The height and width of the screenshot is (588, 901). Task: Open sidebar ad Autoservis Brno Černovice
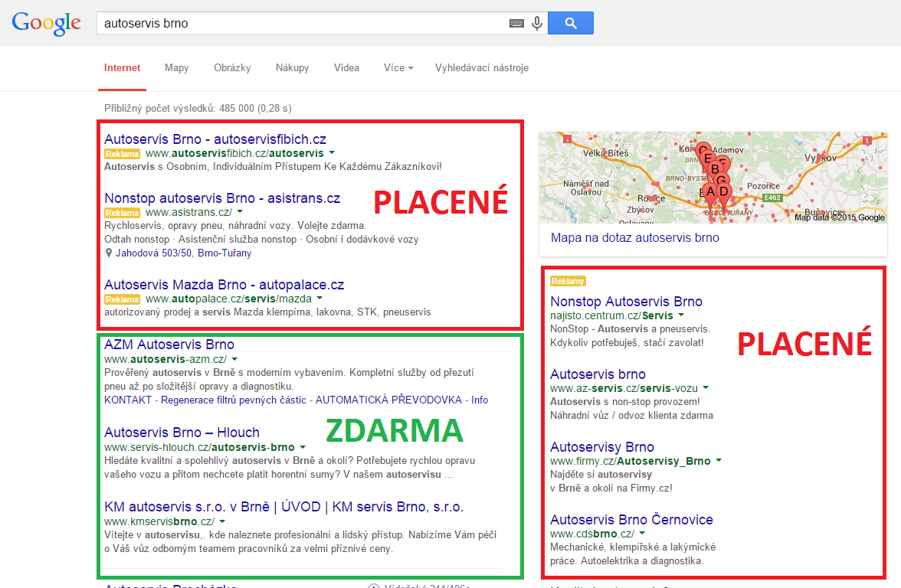point(631,520)
